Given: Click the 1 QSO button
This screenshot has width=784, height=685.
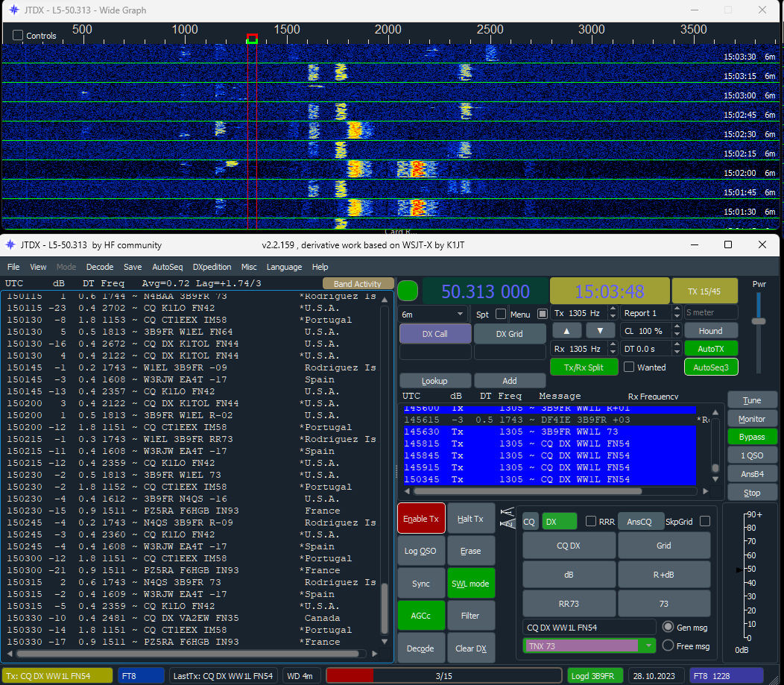Looking at the screenshot, I should (x=751, y=455).
